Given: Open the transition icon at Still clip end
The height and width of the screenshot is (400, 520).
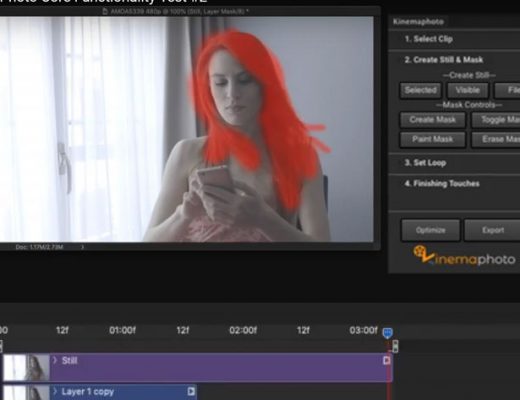Looking at the screenshot, I should click(x=387, y=360).
